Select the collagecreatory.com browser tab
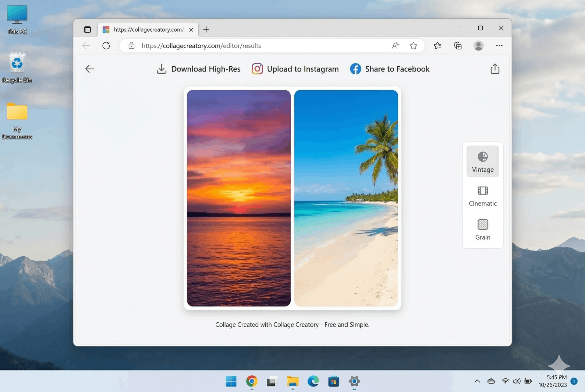This screenshot has height=392, width=585. (148, 30)
